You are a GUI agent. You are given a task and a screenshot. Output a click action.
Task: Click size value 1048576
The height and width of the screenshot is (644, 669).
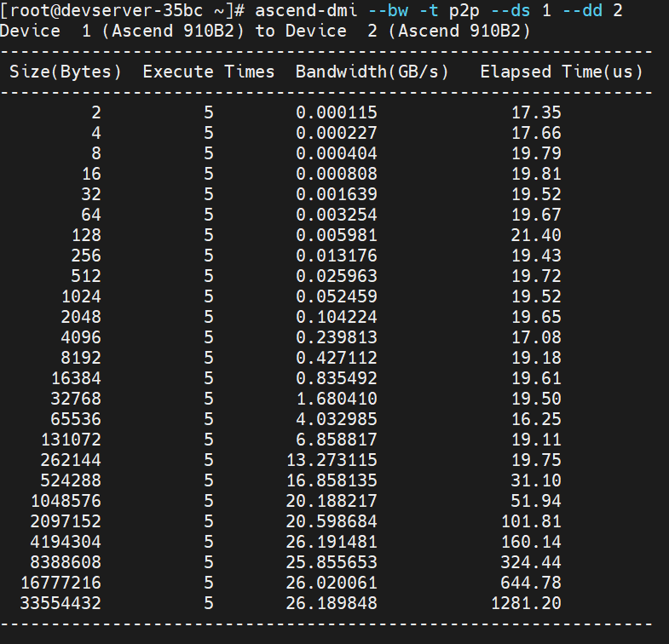(66, 501)
